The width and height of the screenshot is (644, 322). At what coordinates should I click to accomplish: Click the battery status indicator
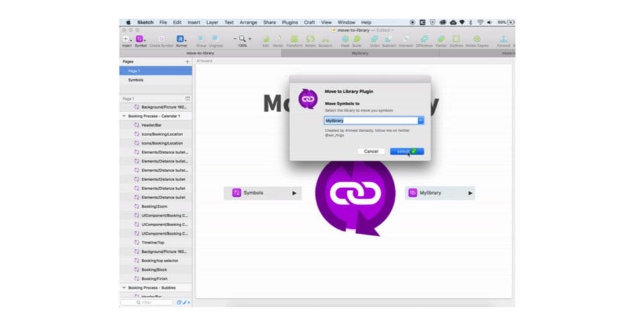pos(506,23)
